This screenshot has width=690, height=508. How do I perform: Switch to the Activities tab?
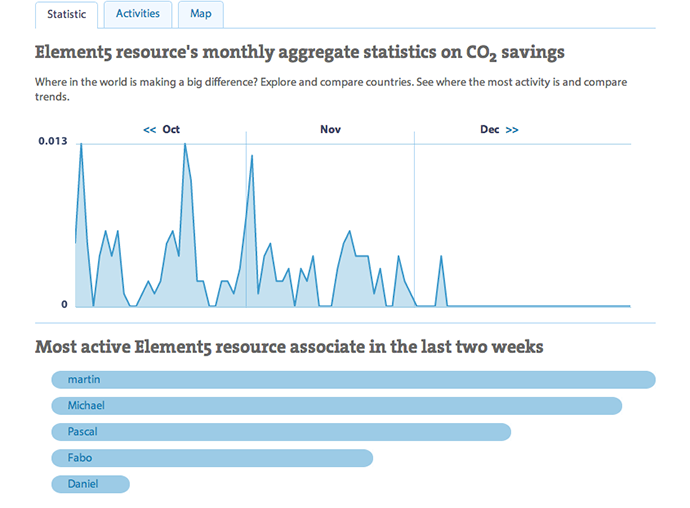(138, 14)
